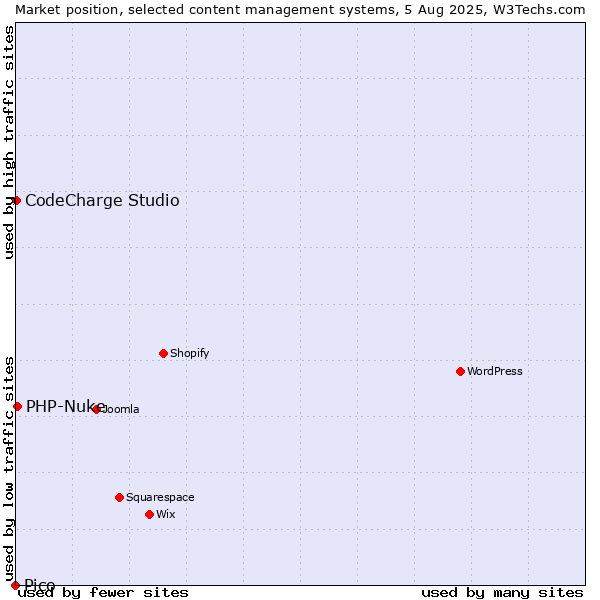Click the 'used by many sites' axis label

tap(502, 593)
